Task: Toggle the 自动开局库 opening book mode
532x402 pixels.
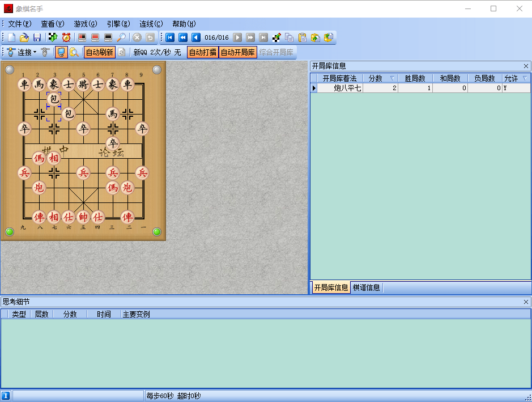Action: pyautogui.click(x=238, y=52)
